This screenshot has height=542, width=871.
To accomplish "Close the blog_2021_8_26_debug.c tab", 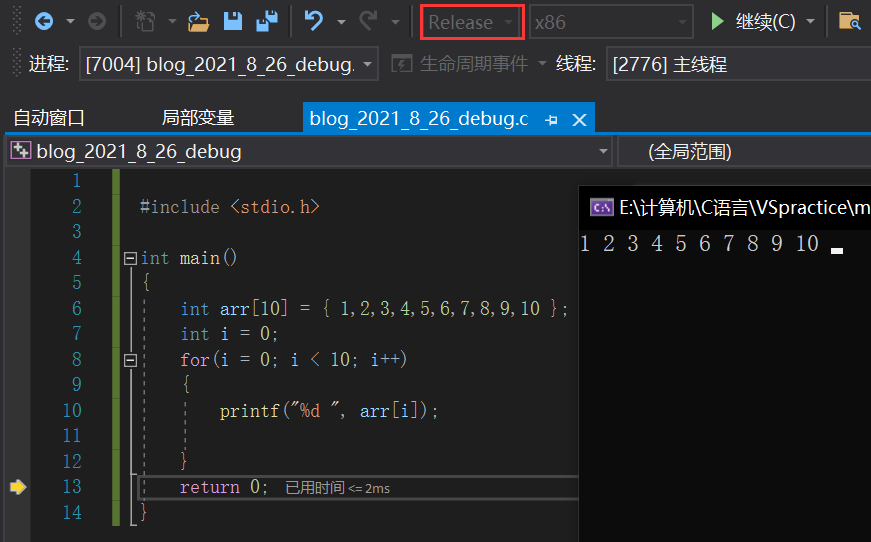I will [579, 119].
